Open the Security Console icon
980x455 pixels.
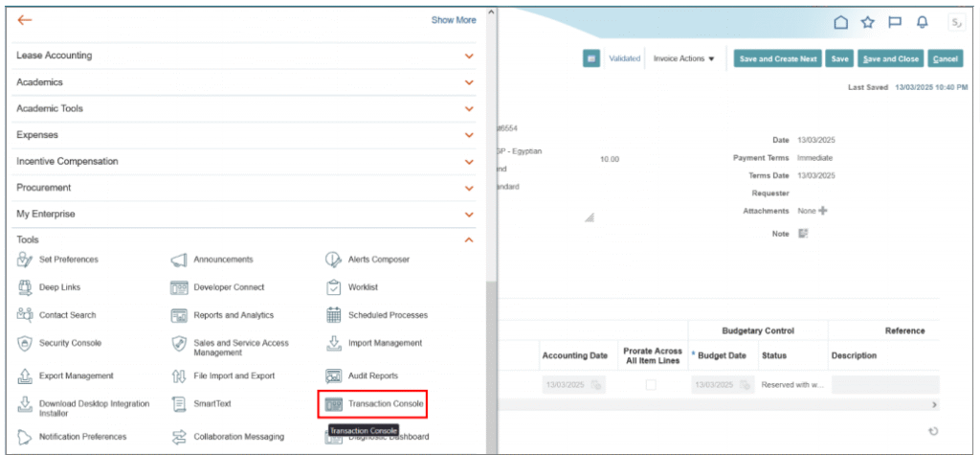(25, 343)
